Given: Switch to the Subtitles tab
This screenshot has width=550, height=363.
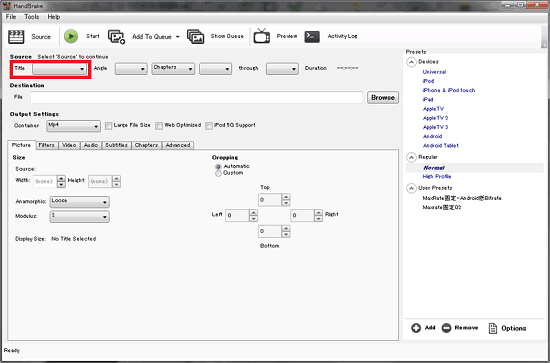Looking at the screenshot, I should (x=116, y=145).
